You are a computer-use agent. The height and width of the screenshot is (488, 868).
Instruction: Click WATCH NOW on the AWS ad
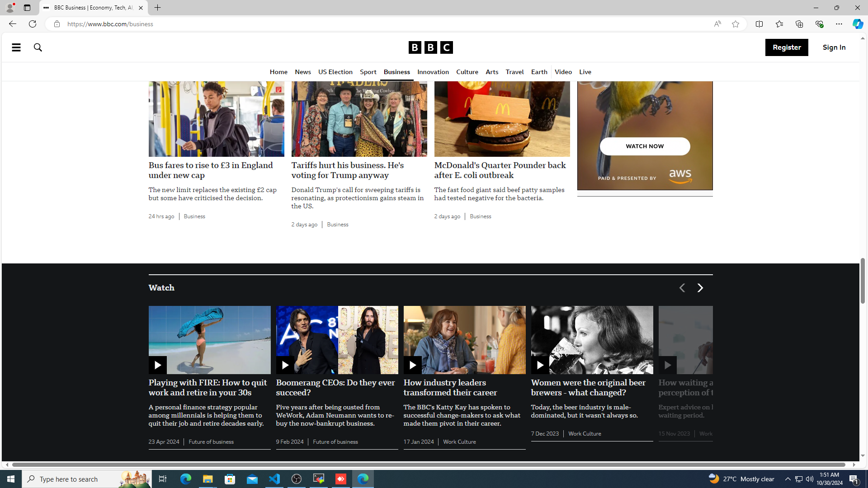pos(645,146)
